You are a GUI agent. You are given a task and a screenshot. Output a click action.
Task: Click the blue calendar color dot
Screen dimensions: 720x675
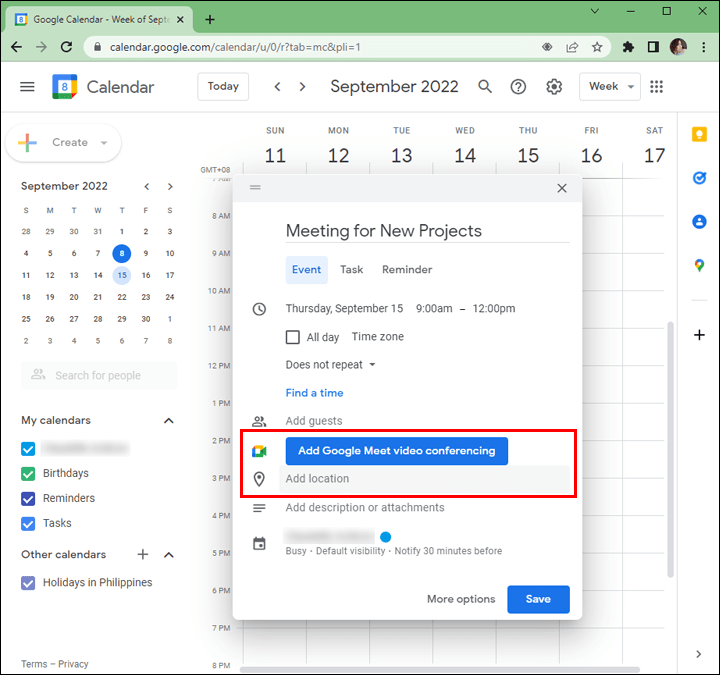click(x=386, y=537)
